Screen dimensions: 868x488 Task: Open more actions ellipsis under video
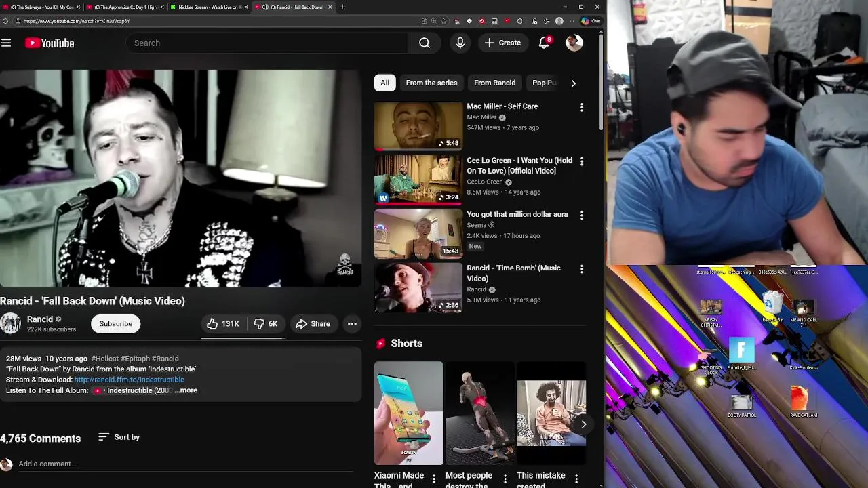tap(352, 324)
